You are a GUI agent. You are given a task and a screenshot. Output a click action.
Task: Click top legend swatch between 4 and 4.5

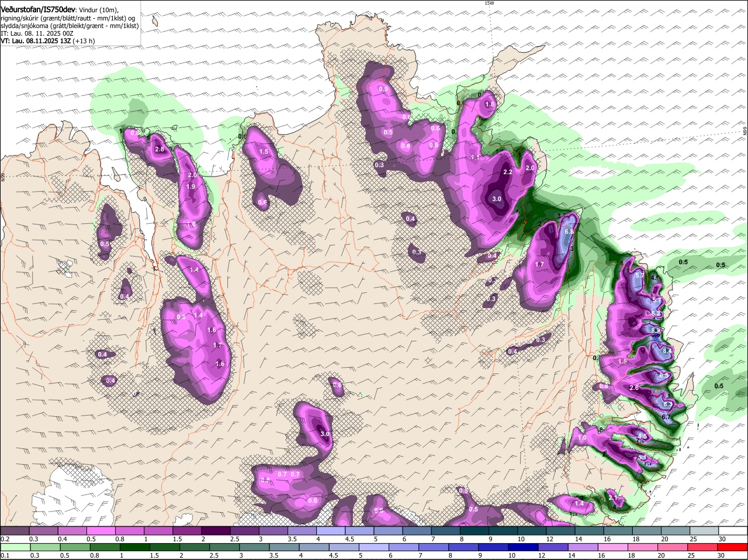[330, 530]
